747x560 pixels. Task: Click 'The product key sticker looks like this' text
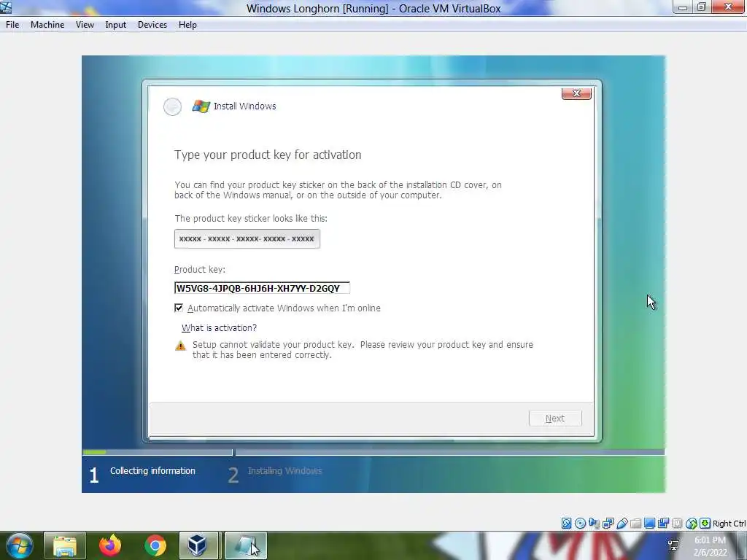click(251, 218)
